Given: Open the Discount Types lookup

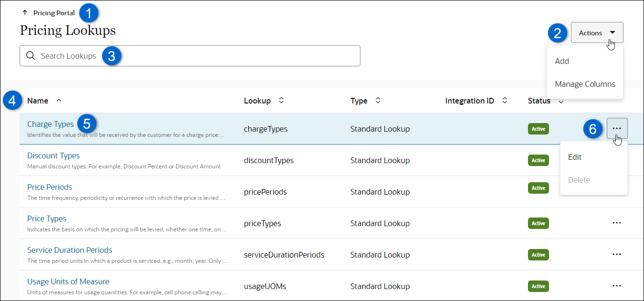Looking at the screenshot, I should click(x=53, y=156).
